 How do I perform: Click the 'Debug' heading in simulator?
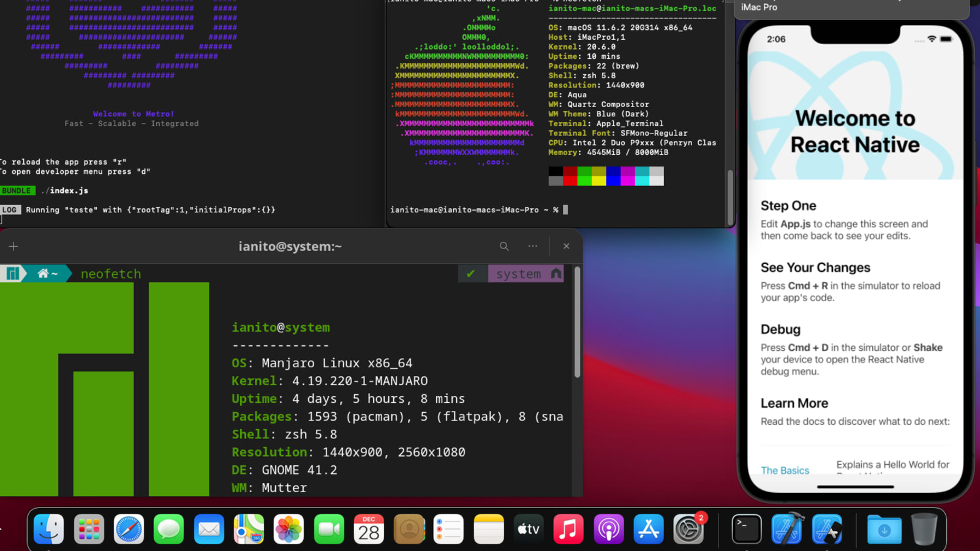[x=780, y=329]
